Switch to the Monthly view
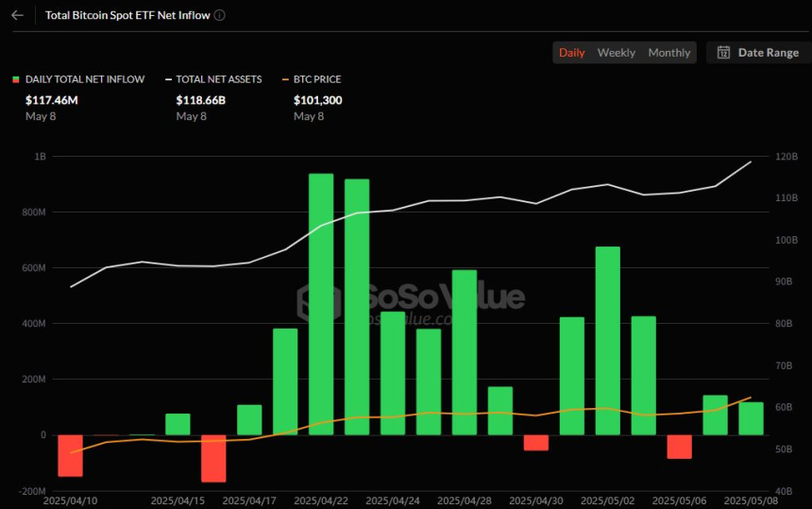The height and width of the screenshot is (509, 812). tap(668, 53)
